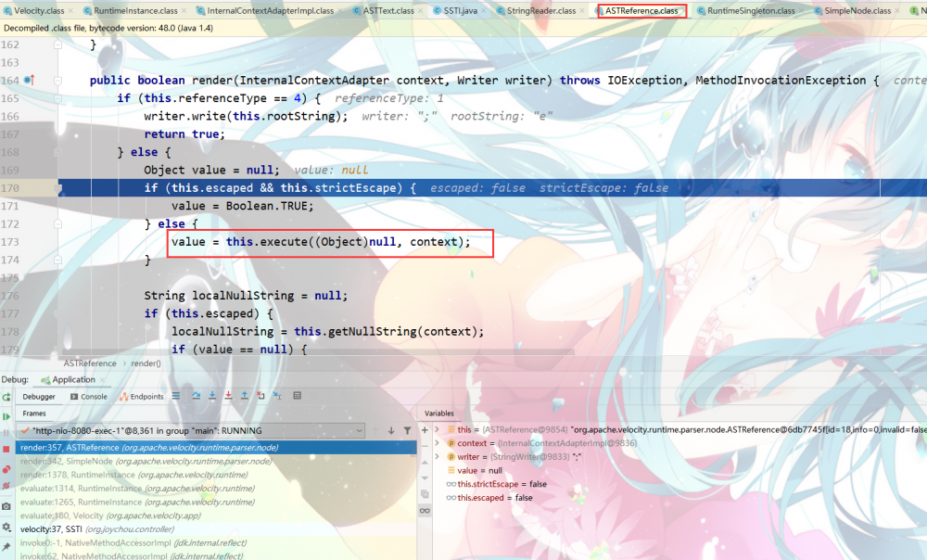The image size is (927, 560).
Task: Toggle show watches glasses icon
Action: click(425, 510)
